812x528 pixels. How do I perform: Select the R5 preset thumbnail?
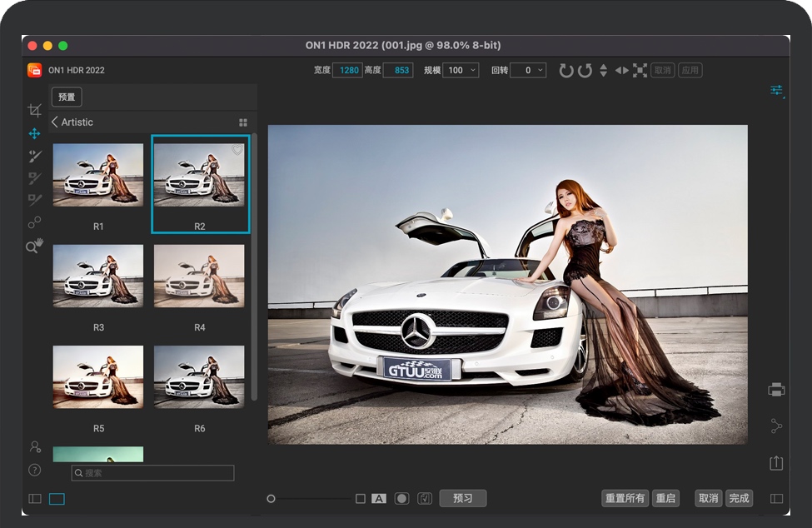(98, 377)
